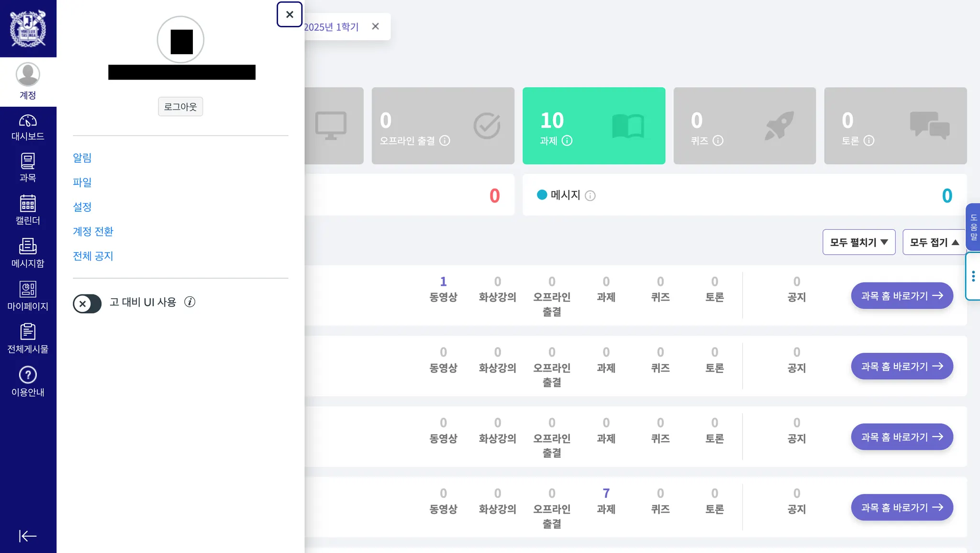Viewport: 980px width, 553px height.
Task: Collapse the sidebar with the arrow icon
Action: (x=27, y=536)
